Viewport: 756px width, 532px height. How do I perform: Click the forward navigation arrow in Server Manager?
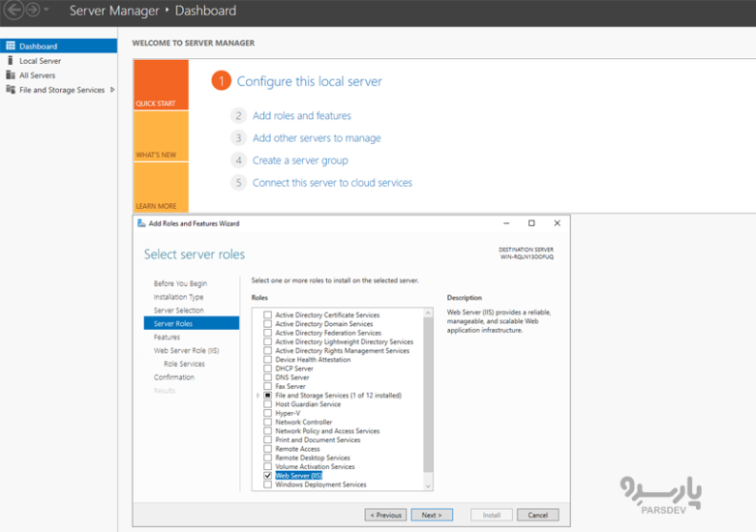coord(33,10)
